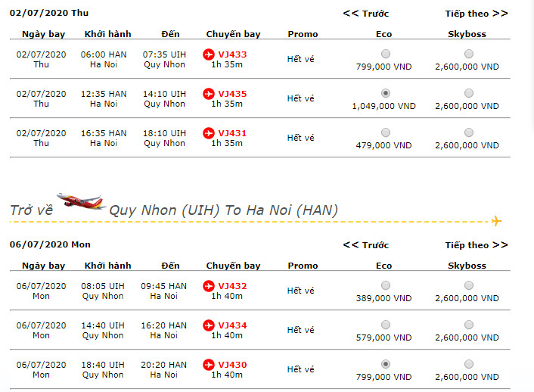The width and height of the screenshot is (534, 392).
Task: Select Eco fare 799,000 VND for VJ433
Action: click(386, 54)
